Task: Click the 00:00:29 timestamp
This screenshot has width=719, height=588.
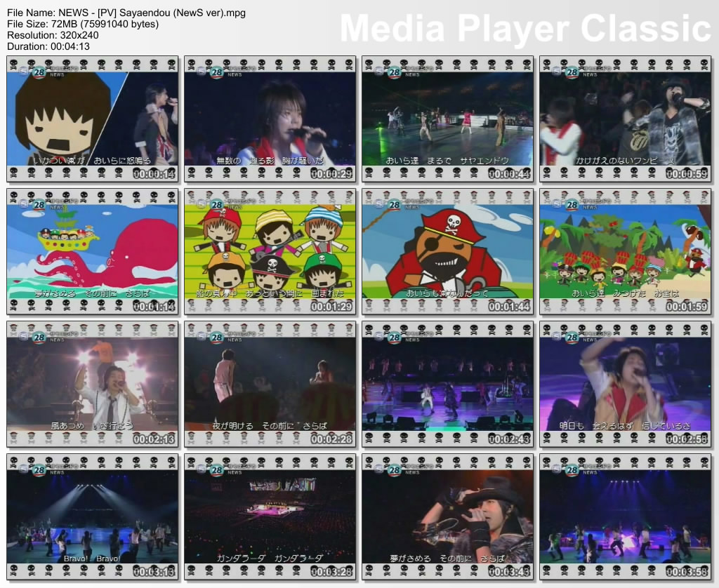Action: click(331, 174)
